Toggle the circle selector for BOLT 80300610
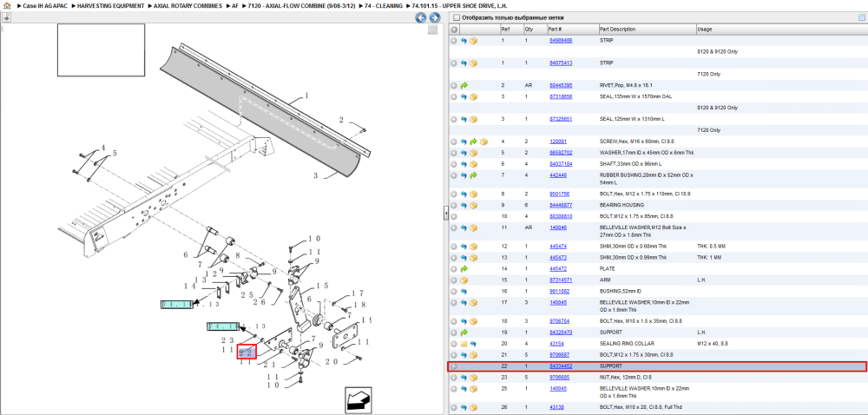The height and width of the screenshot is (415, 868). (454, 216)
